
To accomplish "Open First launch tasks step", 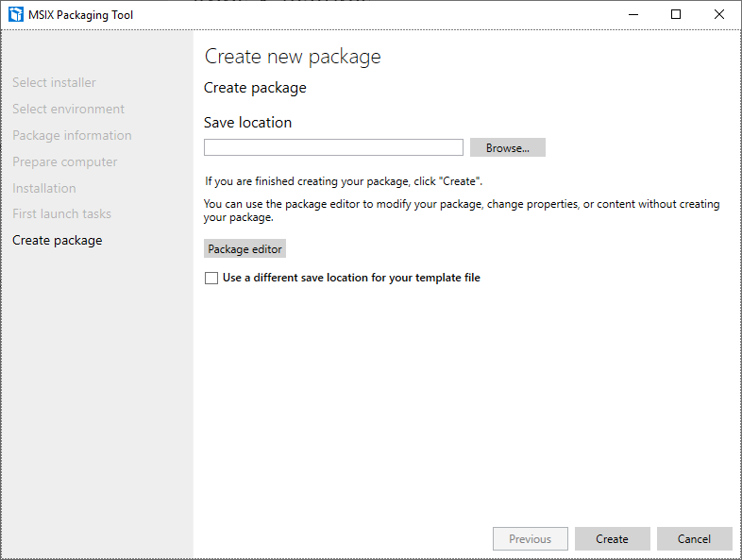I will (x=61, y=214).
